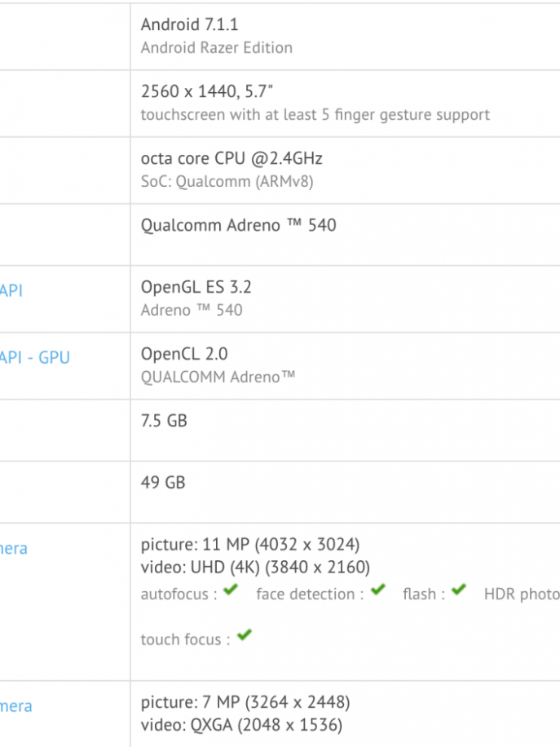Viewport: 560px width, 747px height.
Task: Click the 49 GB storage value
Action: pos(163,483)
